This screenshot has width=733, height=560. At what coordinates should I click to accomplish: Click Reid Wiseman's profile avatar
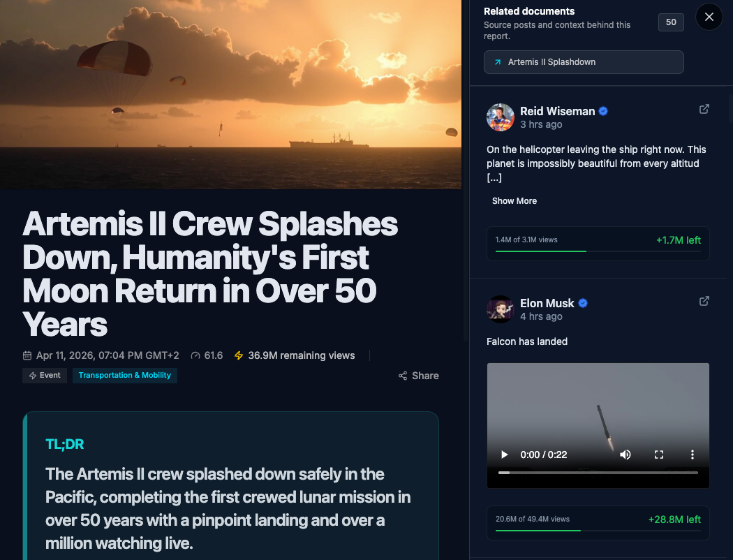pos(501,117)
